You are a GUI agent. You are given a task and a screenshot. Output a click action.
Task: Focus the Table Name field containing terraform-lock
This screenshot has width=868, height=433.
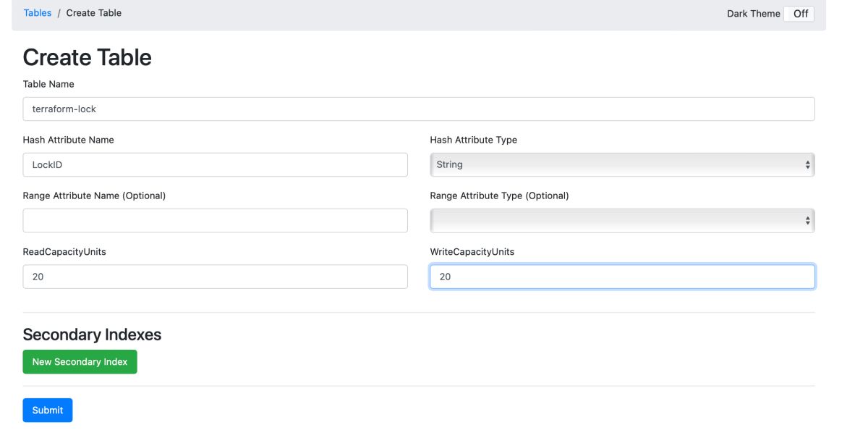click(419, 109)
